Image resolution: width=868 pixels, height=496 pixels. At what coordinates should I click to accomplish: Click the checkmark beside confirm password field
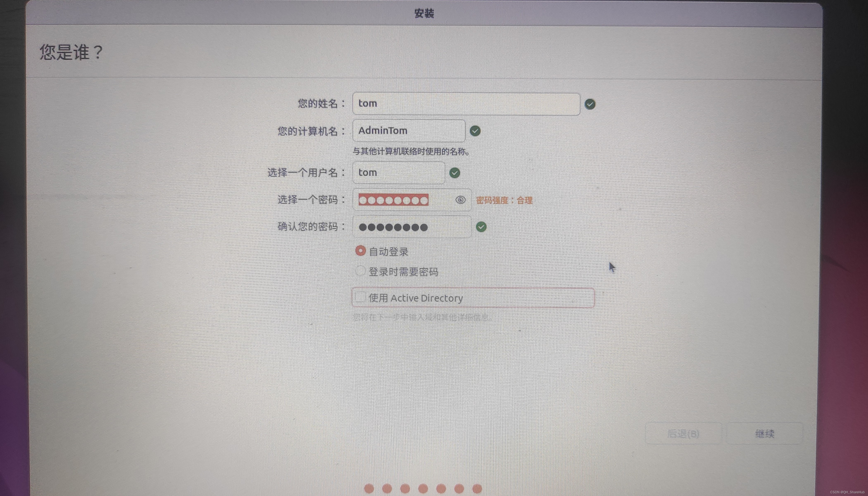(481, 227)
